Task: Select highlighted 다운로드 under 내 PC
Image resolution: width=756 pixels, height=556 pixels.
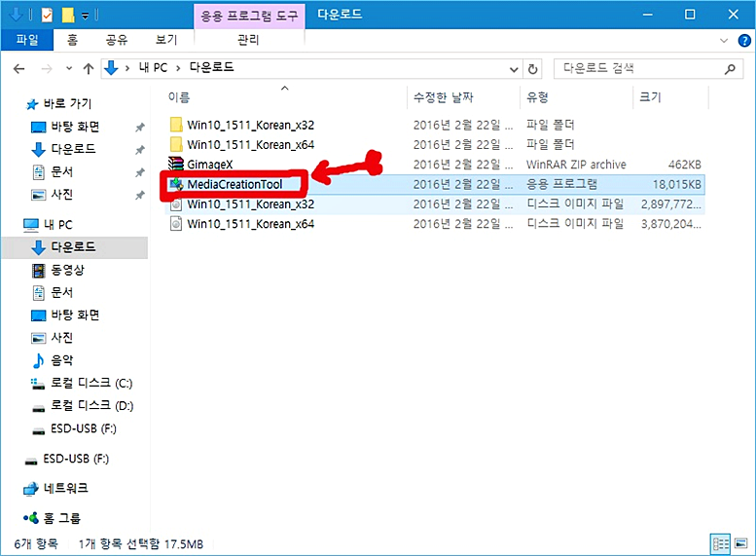Action: point(73,247)
